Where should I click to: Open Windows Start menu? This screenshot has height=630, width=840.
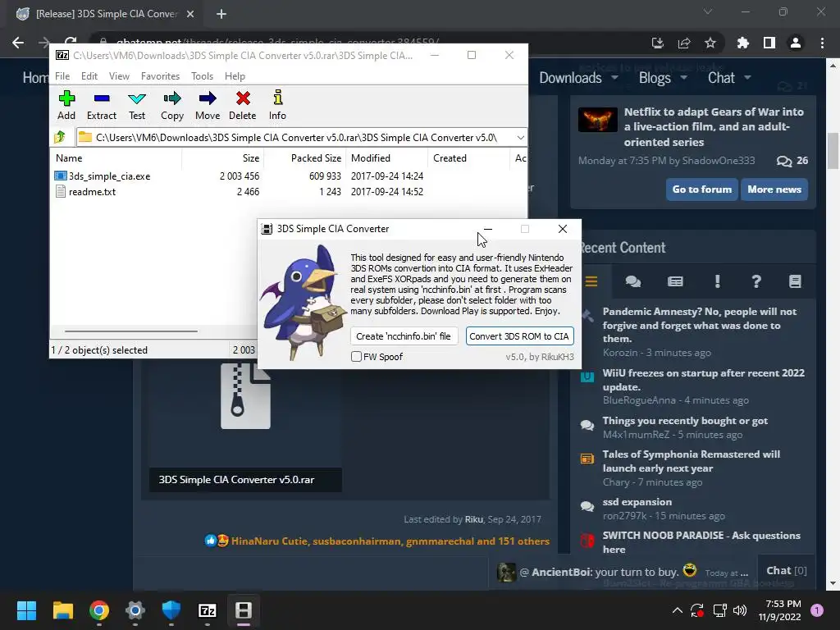pyautogui.click(x=26, y=610)
